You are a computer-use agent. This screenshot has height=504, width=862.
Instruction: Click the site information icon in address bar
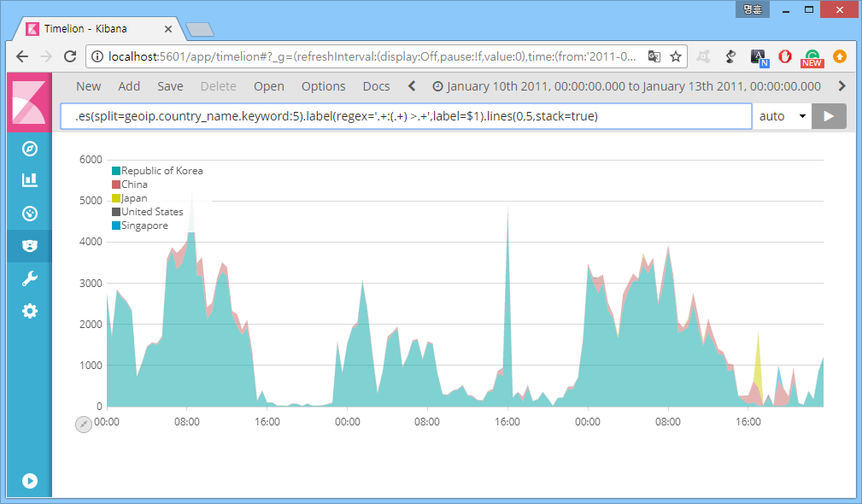click(97, 56)
